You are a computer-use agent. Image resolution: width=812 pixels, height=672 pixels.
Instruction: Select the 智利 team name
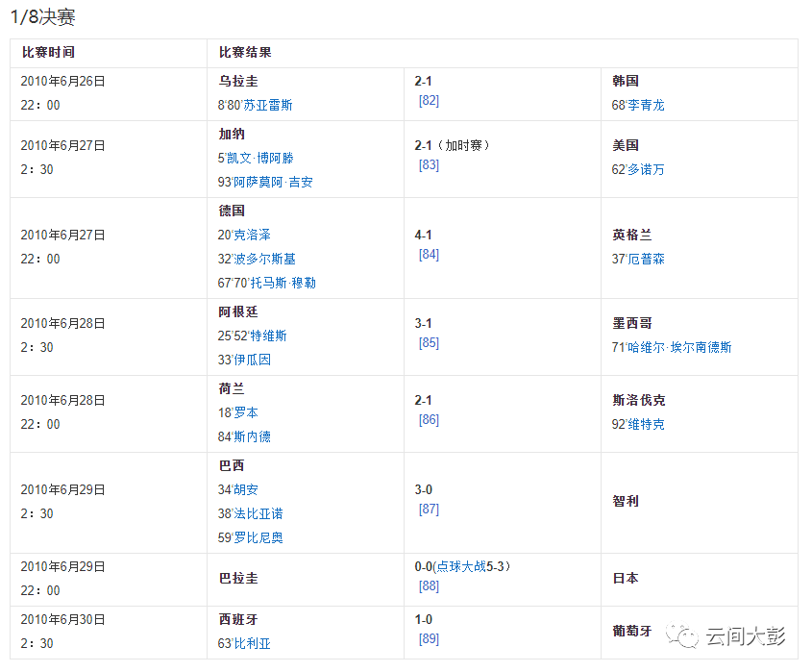(x=626, y=501)
